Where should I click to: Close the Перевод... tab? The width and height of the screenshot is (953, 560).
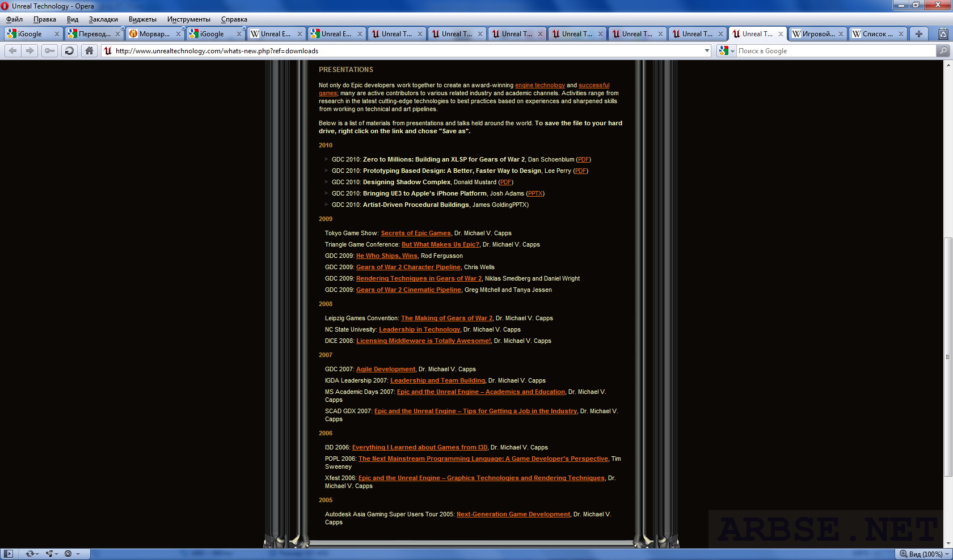[117, 34]
